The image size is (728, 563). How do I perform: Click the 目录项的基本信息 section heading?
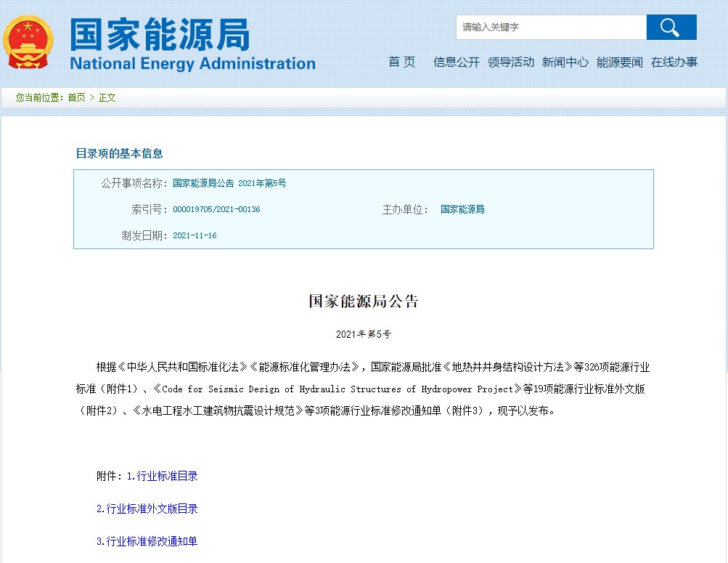point(120,153)
